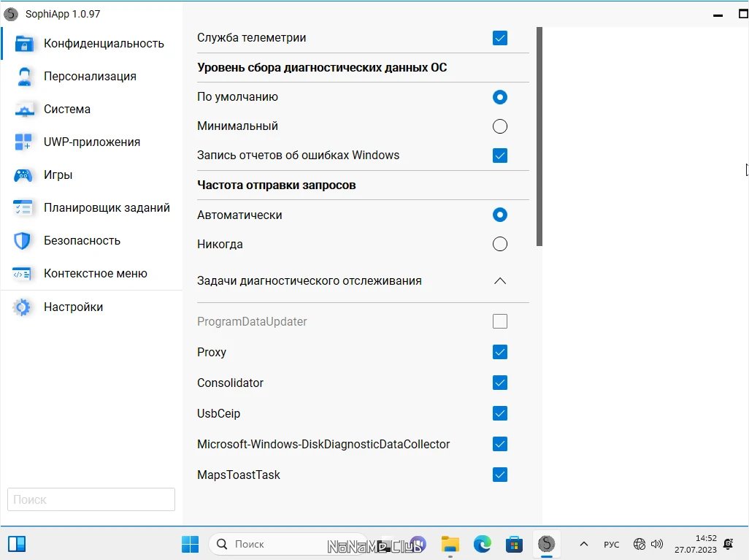The image size is (749, 560).
Task: Click the volume speaker tray icon
Action: click(x=657, y=544)
